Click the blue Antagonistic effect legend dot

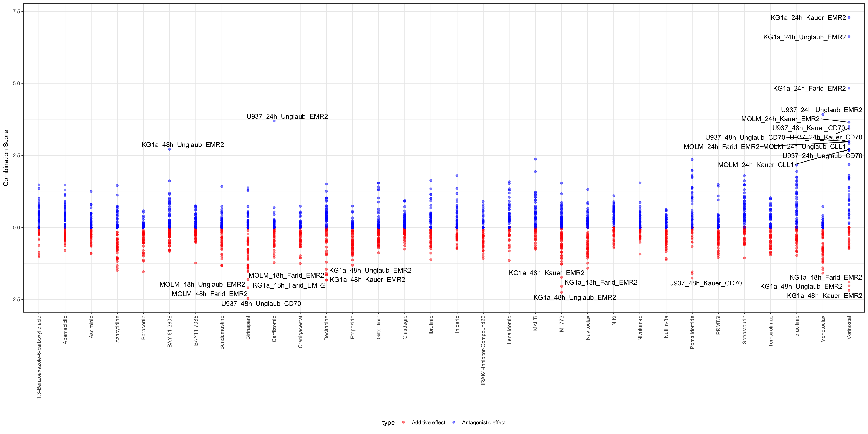(453, 422)
